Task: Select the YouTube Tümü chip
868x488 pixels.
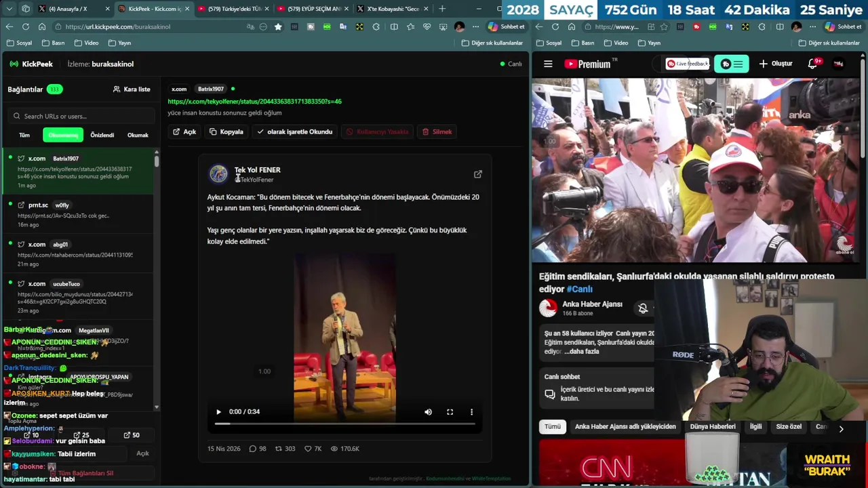Action: (x=553, y=426)
